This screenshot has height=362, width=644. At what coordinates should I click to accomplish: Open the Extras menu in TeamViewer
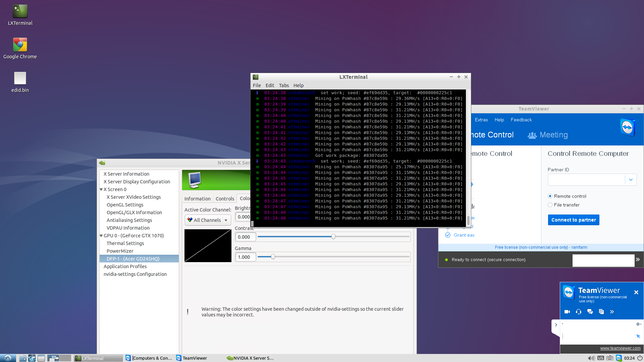[x=481, y=120]
